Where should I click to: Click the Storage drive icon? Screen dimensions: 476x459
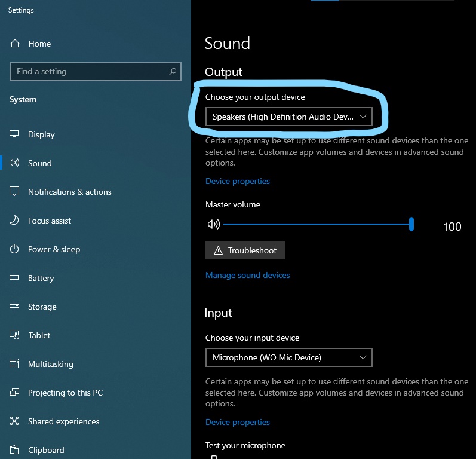[x=15, y=307]
